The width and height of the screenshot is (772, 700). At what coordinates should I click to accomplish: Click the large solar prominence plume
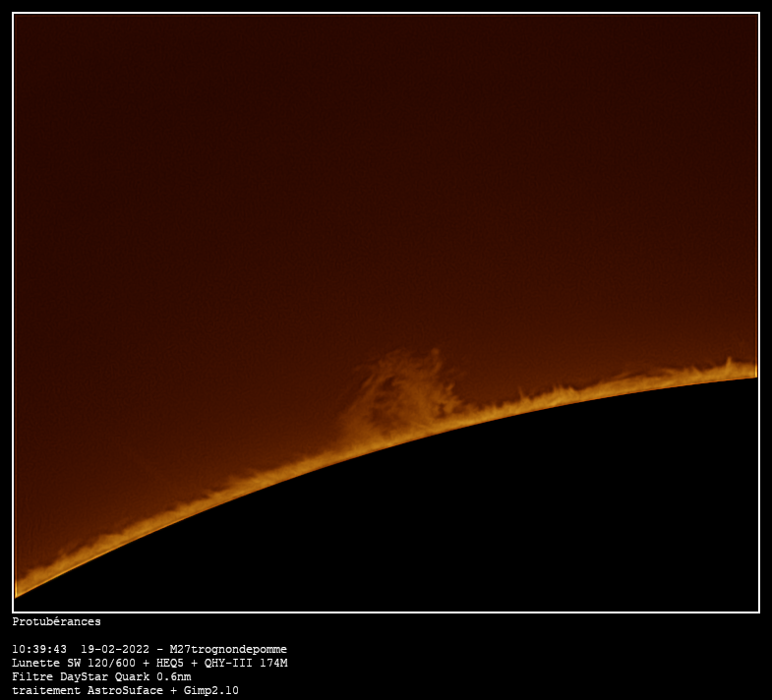pos(401,394)
